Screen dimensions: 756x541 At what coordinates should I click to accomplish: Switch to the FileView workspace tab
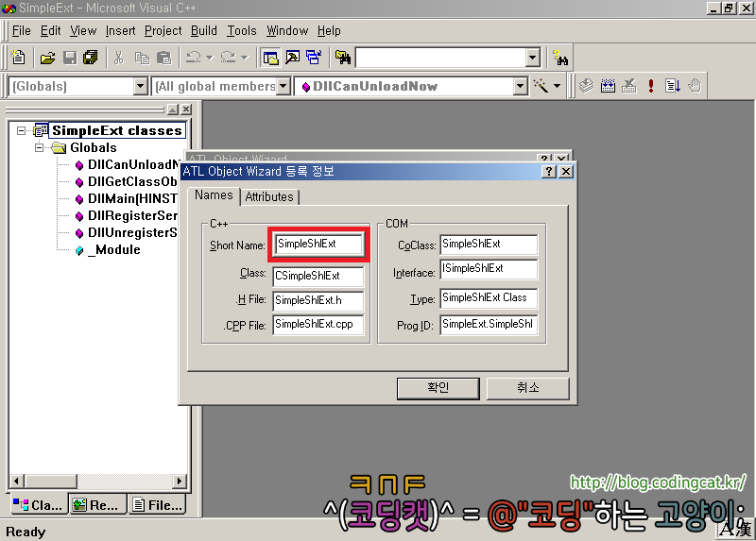[158, 505]
